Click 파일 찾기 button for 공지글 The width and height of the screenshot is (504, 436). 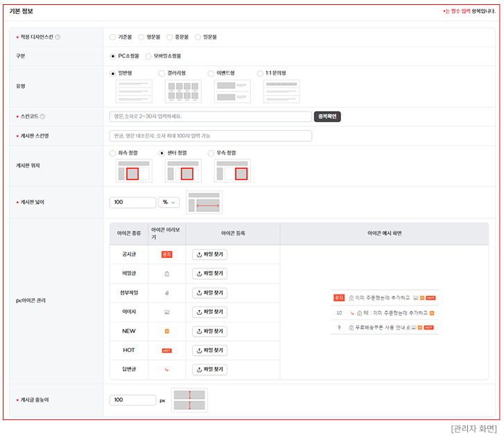click(209, 254)
